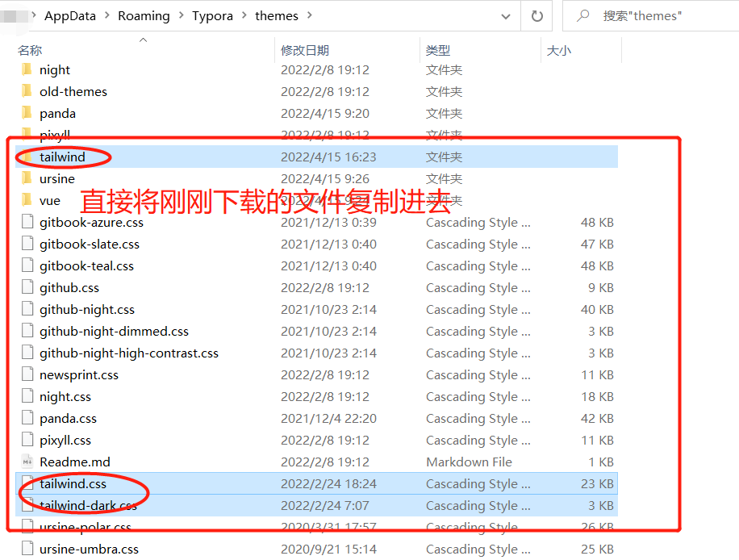Refresh the themes folder view

[x=537, y=16]
